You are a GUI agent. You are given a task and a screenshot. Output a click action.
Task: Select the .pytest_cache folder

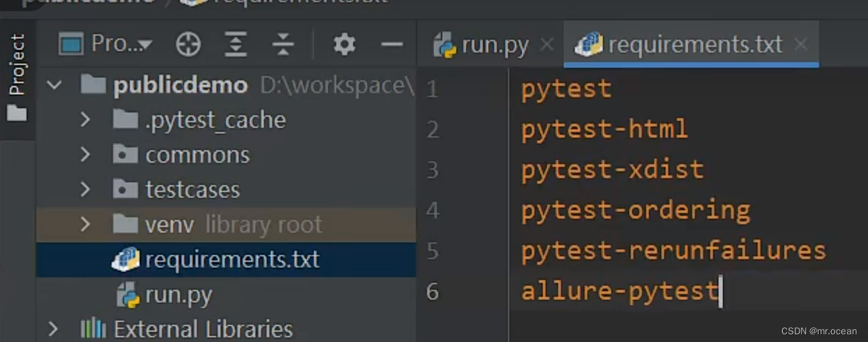point(215,120)
